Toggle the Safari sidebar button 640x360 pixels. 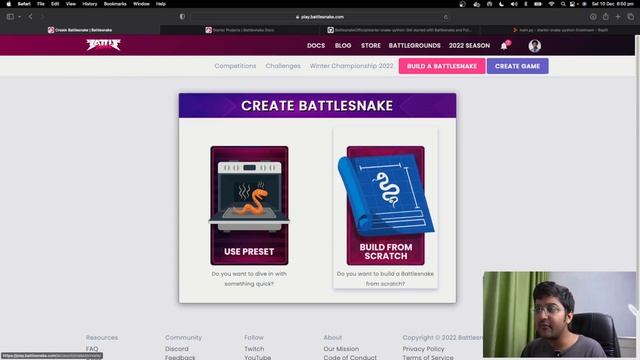point(10,17)
